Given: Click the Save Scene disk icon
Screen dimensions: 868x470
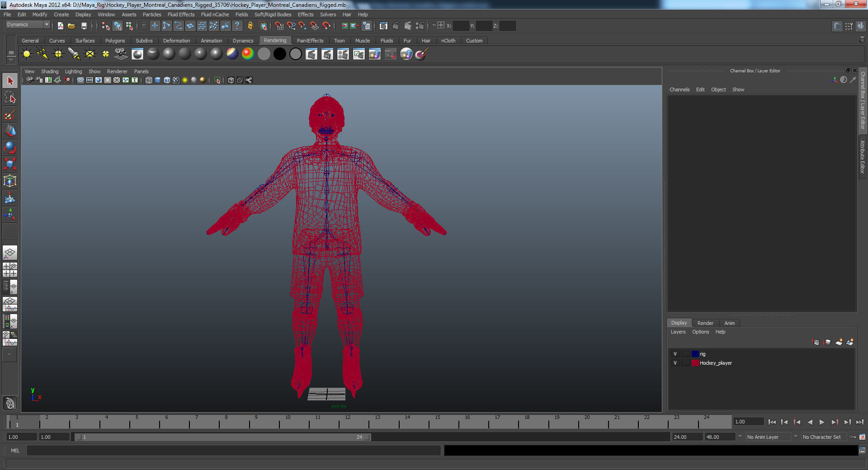Looking at the screenshot, I should pos(84,26).
